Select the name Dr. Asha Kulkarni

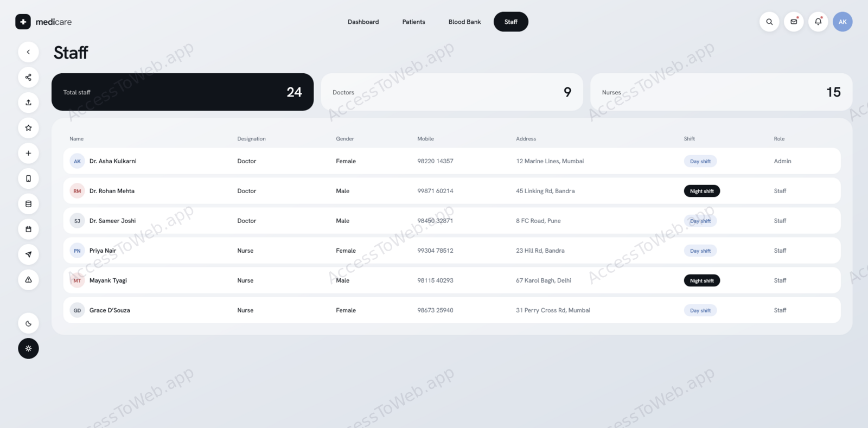[113, 161]
